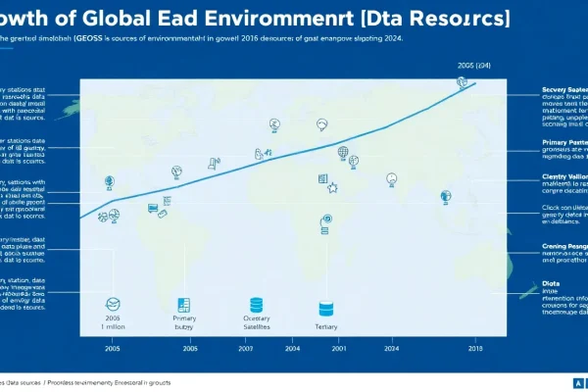Viewport: 588px width, 392px height.
Task: Select the 'Secvery Sapte' heading at top right
Action: [x=564, y=90]
